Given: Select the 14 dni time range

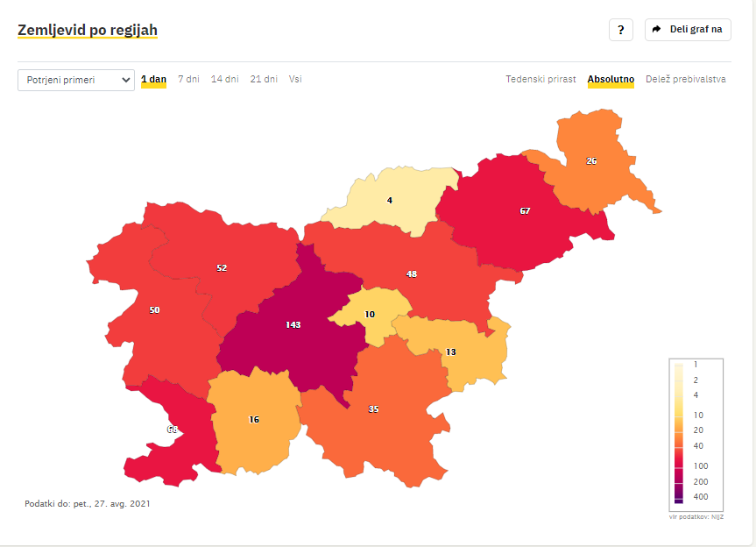Looking at the screenshot, I should point(224,79).
